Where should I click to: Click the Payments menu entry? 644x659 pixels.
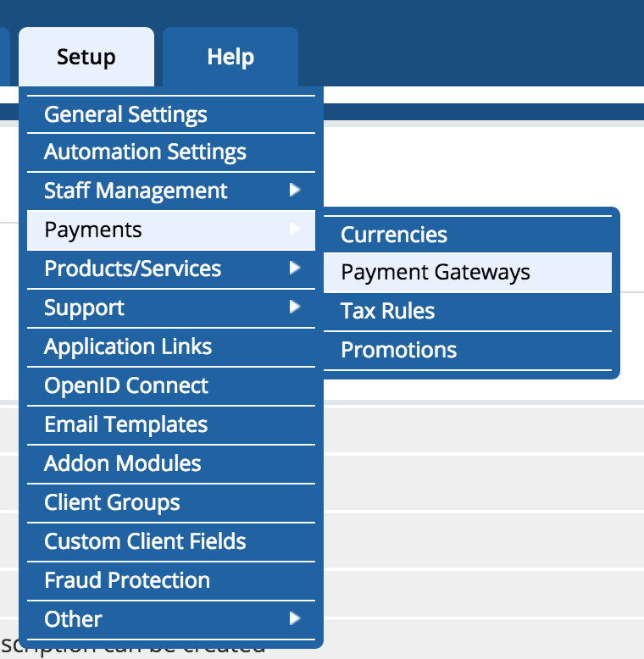click(93, 230)
